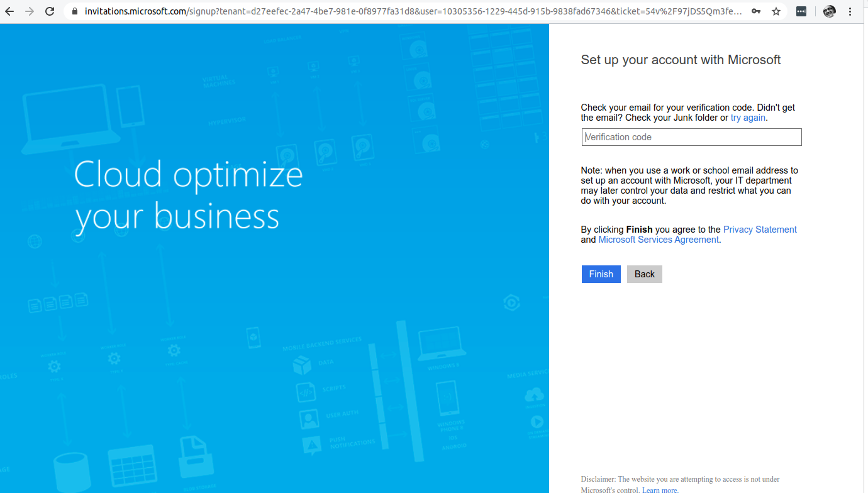The width and height of the screenshot is (868, 493).
Task: Open the Chrome profile avatar
Action: tap(830, 11)
